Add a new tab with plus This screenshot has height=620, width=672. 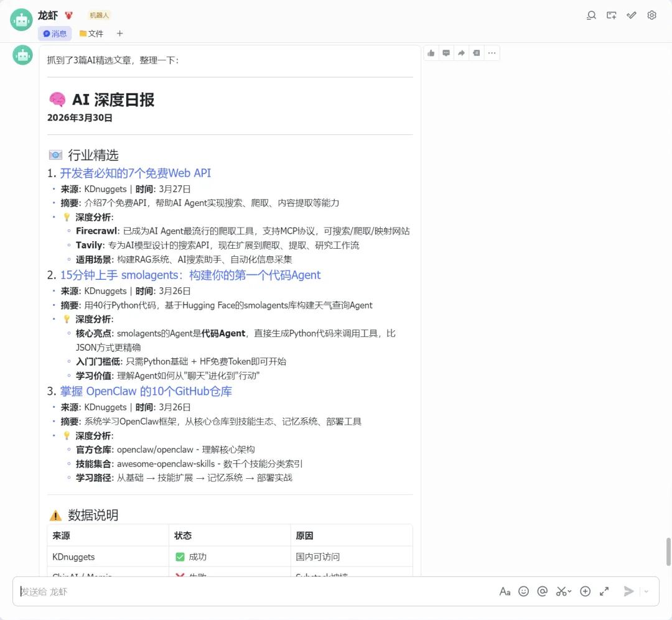[119, 34]
